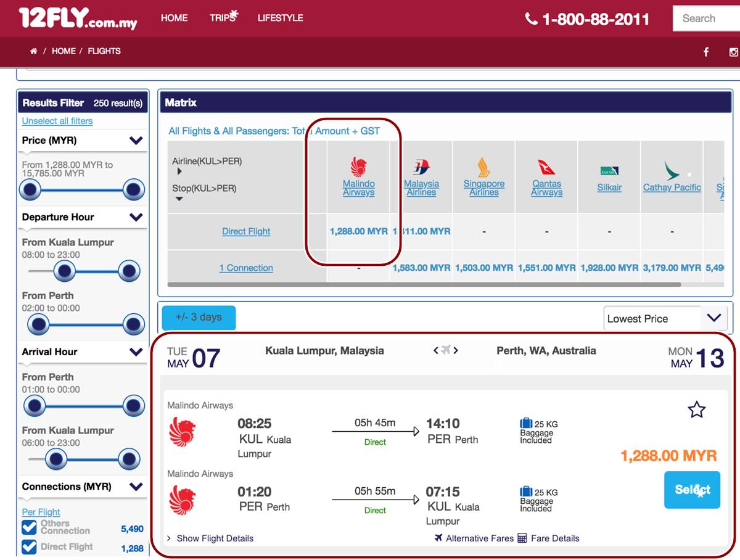Viewport: 740px width, 560px height.
Task: Go to the previous date using left arrow
Action: click(436, 350)
